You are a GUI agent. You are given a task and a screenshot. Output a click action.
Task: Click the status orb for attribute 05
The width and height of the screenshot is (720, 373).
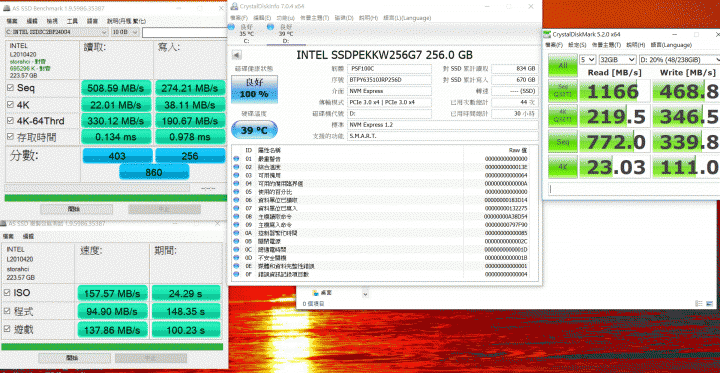(x=236, y=192)
